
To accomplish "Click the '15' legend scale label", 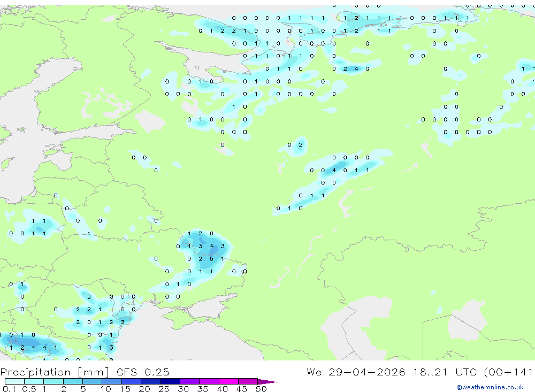I will click(125, 389).
